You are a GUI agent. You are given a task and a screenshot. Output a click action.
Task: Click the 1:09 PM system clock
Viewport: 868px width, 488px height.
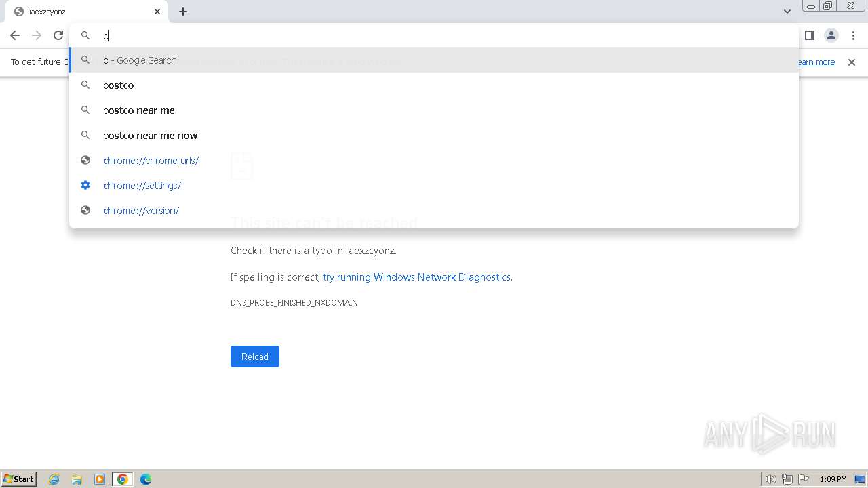coord(833,479)
